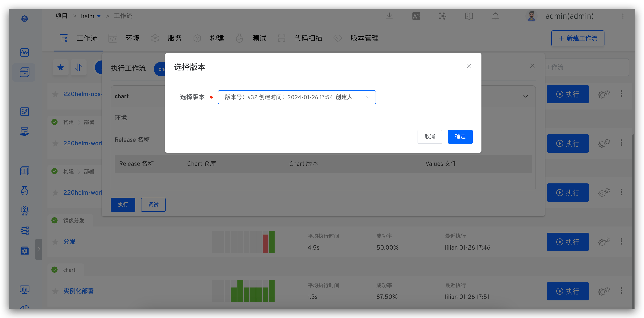Open the language translation icon
644x318 pixels.
coord(416,16)
